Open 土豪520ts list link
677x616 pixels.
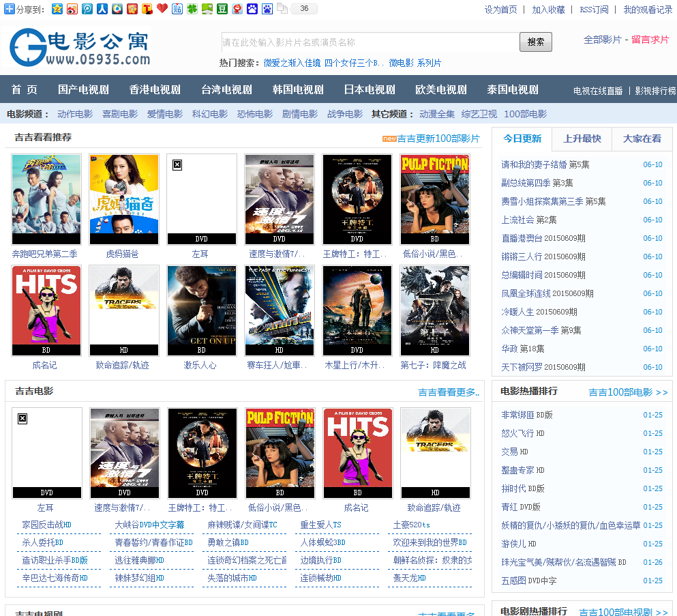pos(412,525)
